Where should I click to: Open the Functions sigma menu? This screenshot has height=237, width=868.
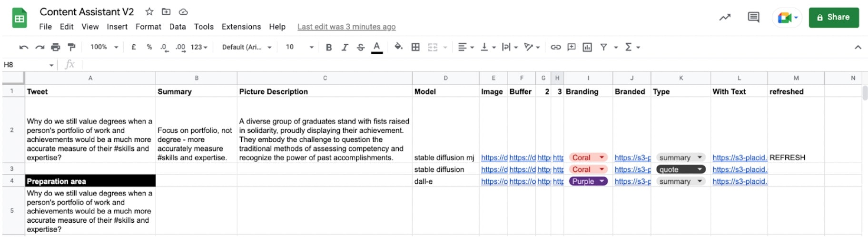[x=632, y=47]
